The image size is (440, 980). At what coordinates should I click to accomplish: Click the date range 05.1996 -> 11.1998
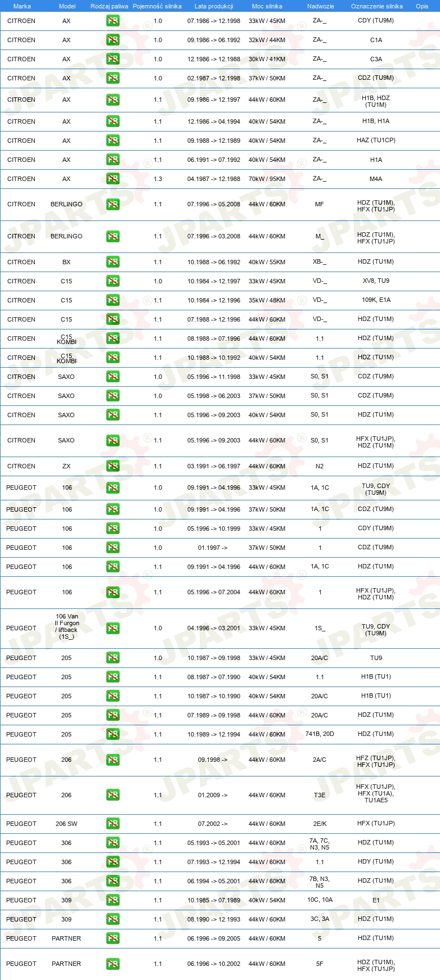click(214, 377)
